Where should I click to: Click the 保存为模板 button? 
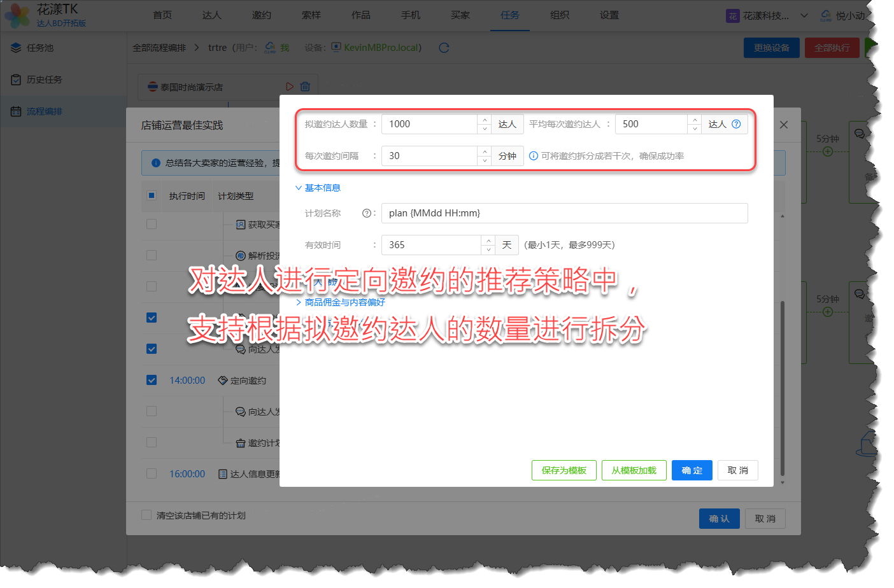coord(564,470)
